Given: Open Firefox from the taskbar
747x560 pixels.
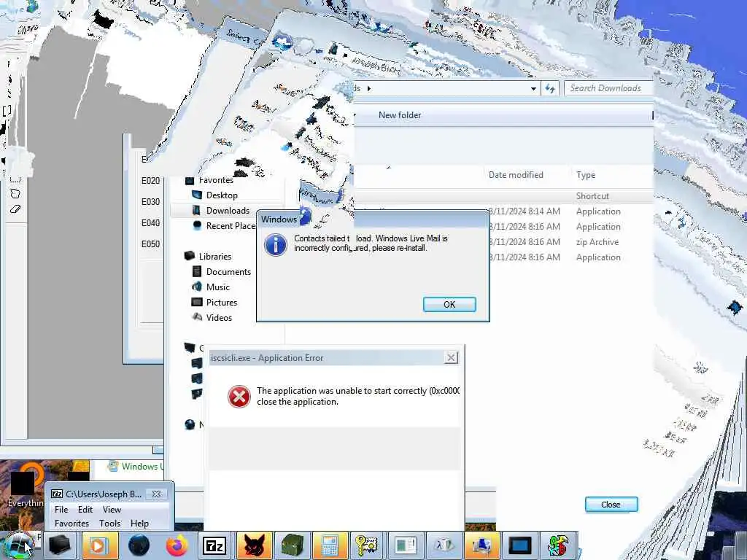Looking at the screenshot, I should pos(177,545).
